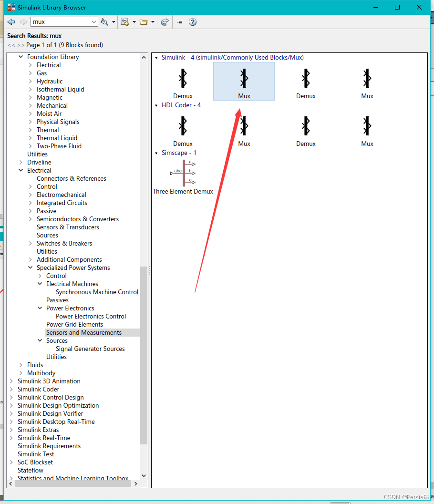Screen dimensions: 434x504
Task: Click the mux search input field
Action: coord(61,21)
